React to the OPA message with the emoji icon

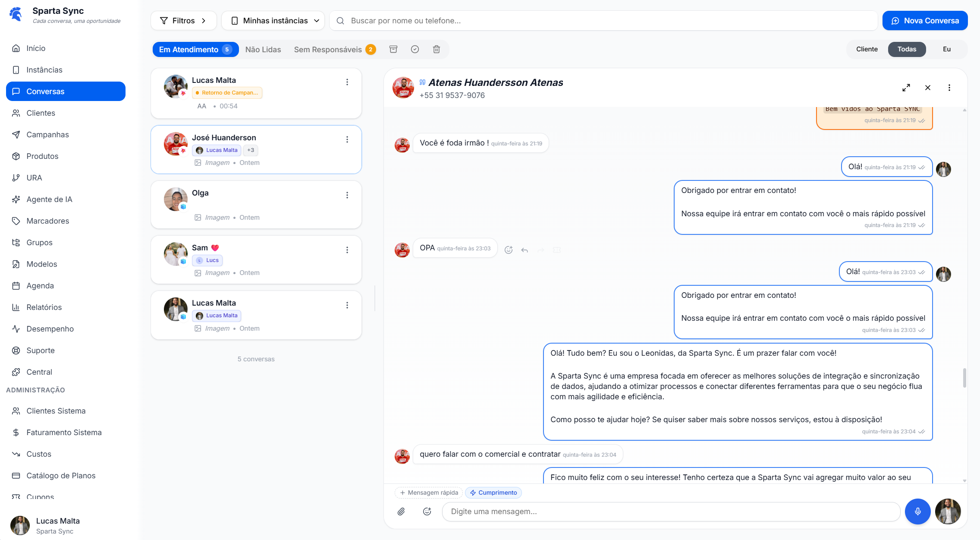(509, 250)
